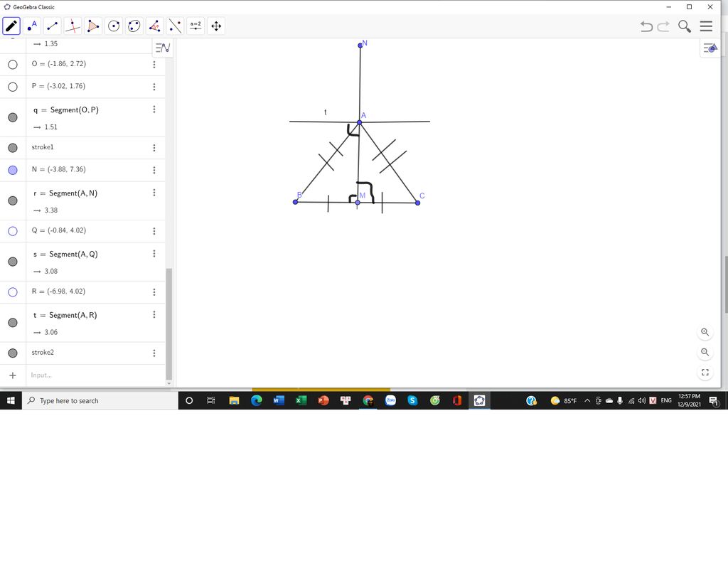Toggle visibility of point P
This screenshot has width=728, height=588.
pos(13,87)
